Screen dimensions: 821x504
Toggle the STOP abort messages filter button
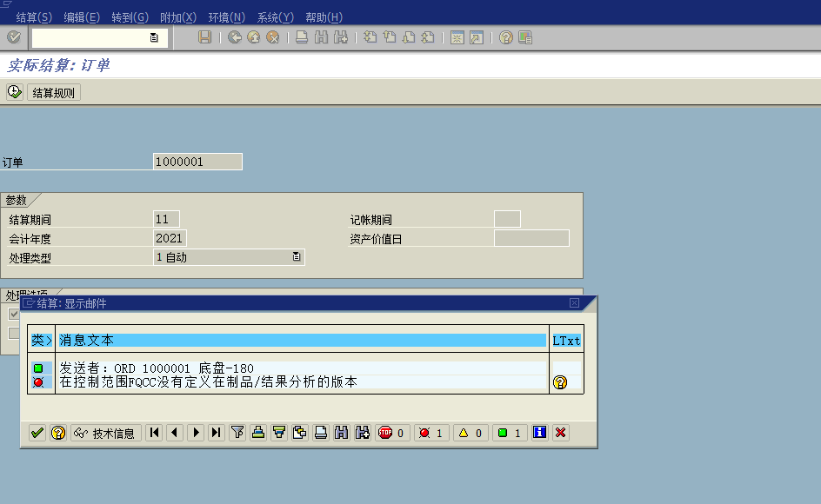coord(392,433)
